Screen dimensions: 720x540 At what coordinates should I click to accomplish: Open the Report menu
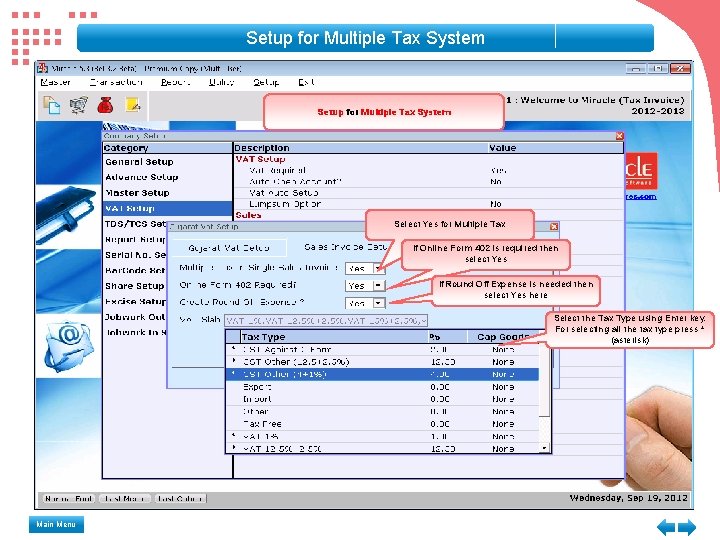[175, 82]
